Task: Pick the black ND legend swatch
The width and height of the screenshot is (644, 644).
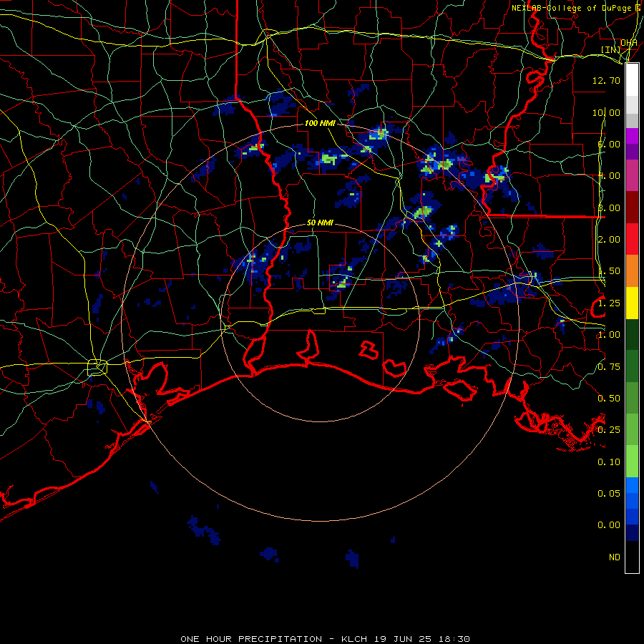Action: pyautogui.click(x=632, y=557)
